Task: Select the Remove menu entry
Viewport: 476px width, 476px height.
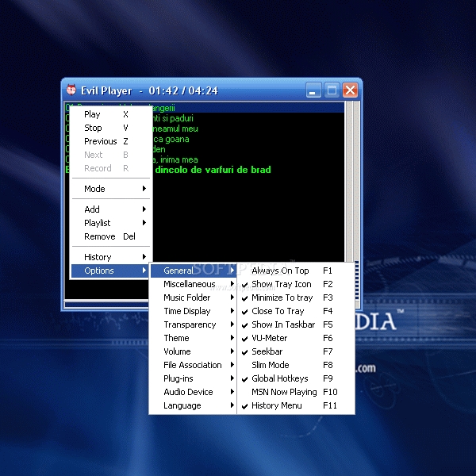Action: click(111, 236)
